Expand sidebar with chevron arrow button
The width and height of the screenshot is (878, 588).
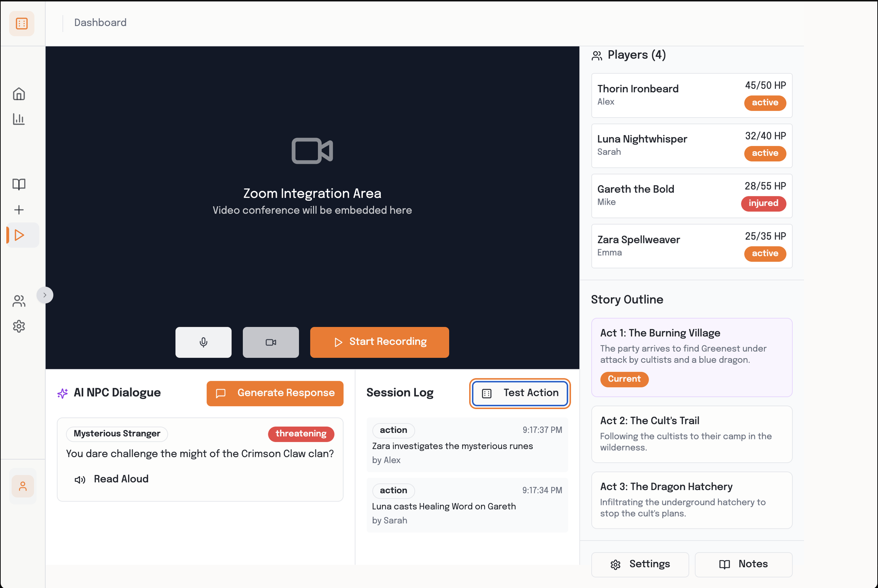pos(45,295)
